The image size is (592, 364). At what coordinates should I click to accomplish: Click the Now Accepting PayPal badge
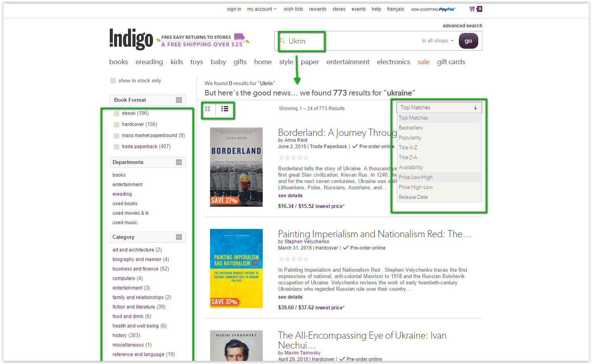(433, 9)
